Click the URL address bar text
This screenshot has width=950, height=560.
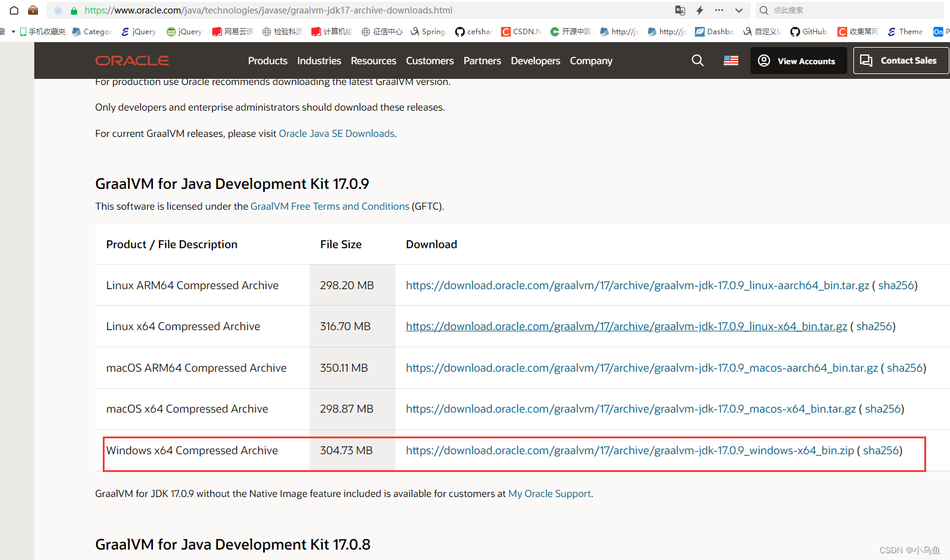point(269,10)
